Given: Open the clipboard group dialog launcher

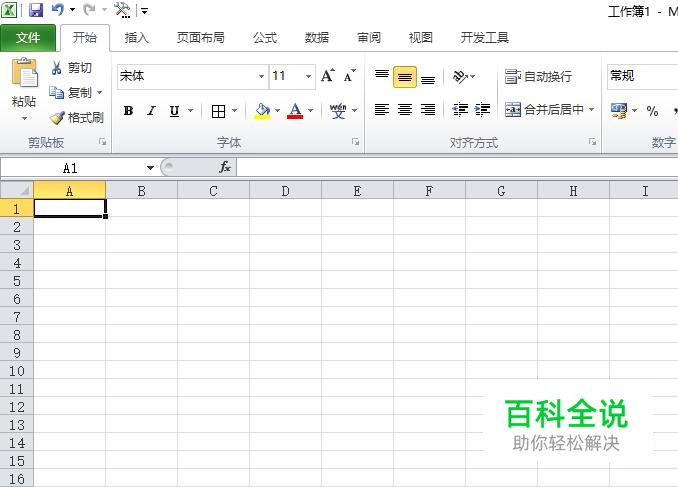Looking at the screenshot, I should (x=102, y=142).
